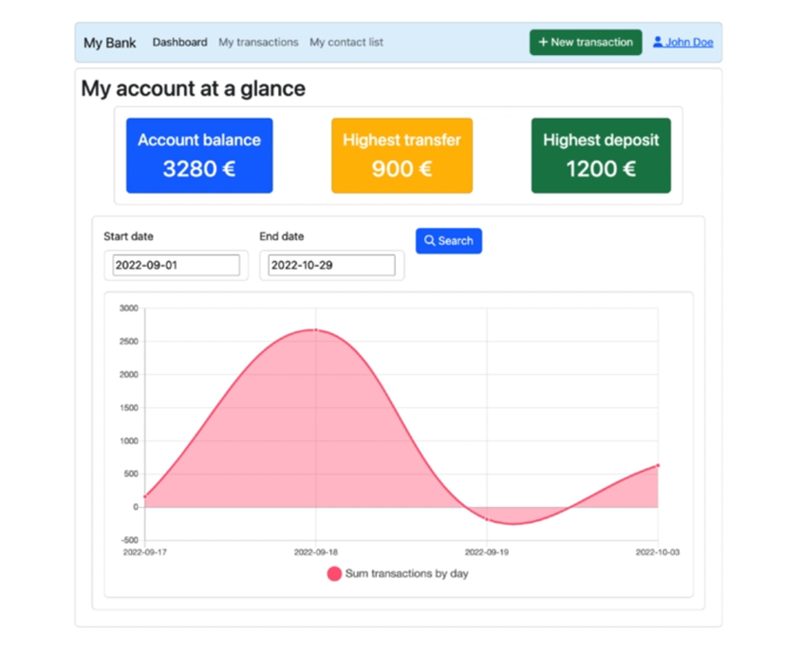The width and height of the screenshot is (786, 672).
Task: Open the My contact list page
Action: coord(346,42)
